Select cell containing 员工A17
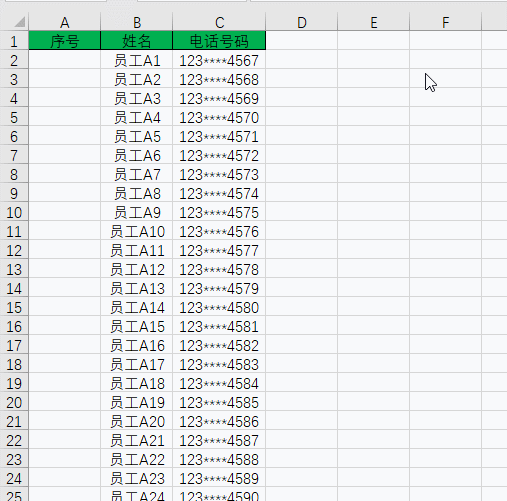This screenshot has width=507, height=501. 136,364
